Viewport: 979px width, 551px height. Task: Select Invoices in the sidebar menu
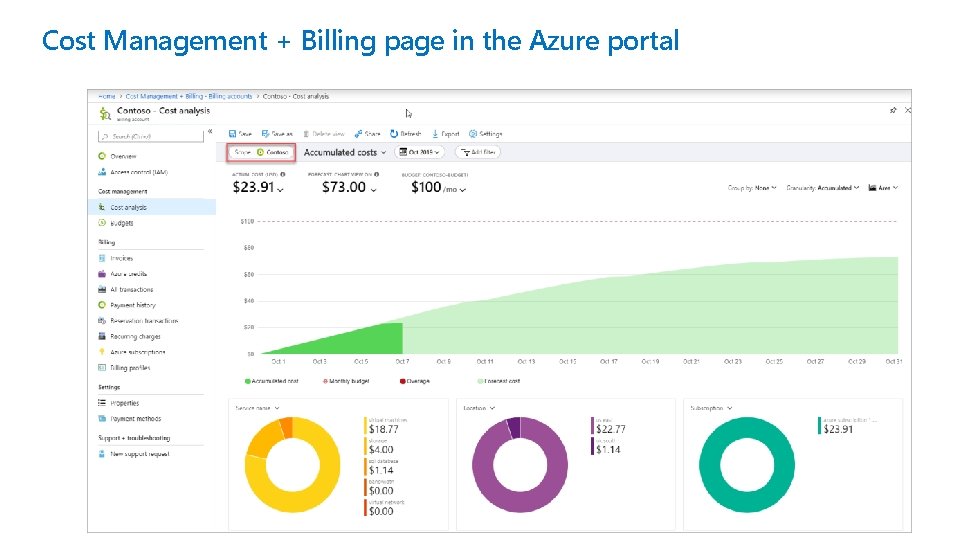point(121,258)
